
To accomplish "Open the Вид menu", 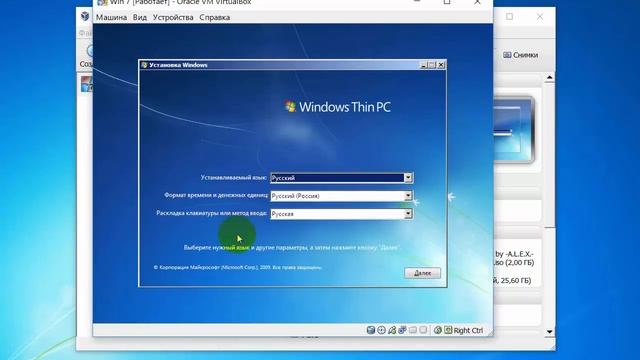I will tap(140, 17).
